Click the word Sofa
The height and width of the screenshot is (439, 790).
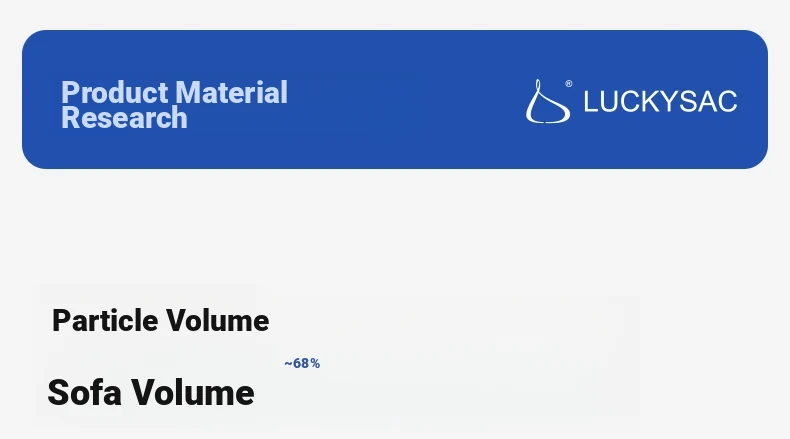[x=85, y=392]
